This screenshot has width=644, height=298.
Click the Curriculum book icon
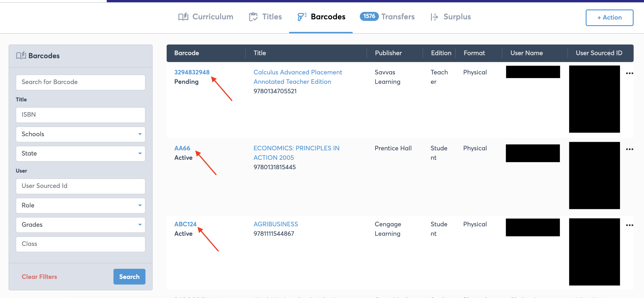[x=183, y=17]
